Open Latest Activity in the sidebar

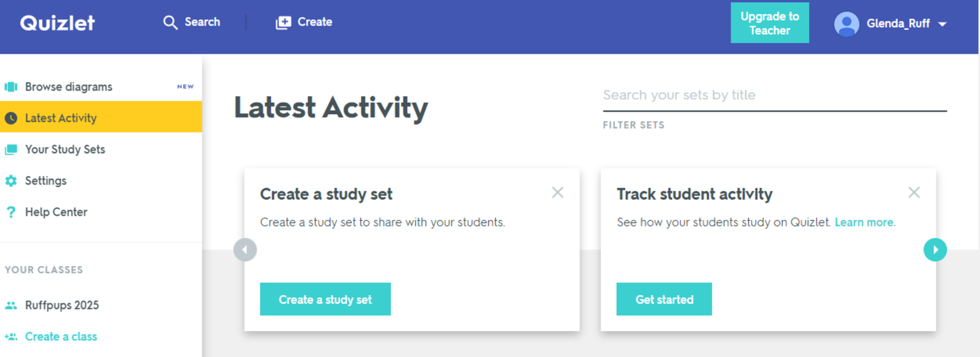pyautogui.click(x=61, y=118)
